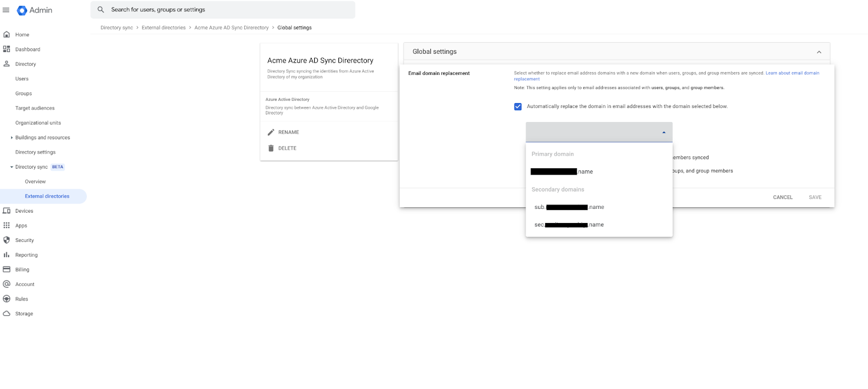Click the Reporting bar chart icon
The image size is (868, 389).
7,254
